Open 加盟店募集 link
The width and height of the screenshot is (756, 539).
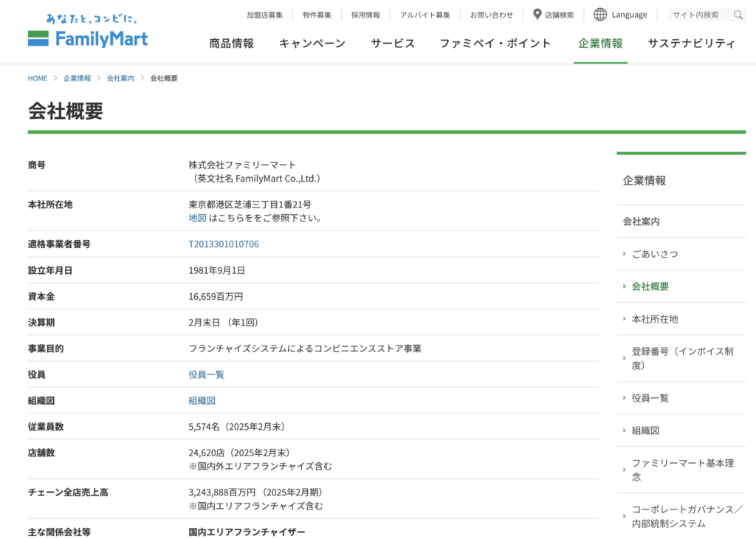265,15
